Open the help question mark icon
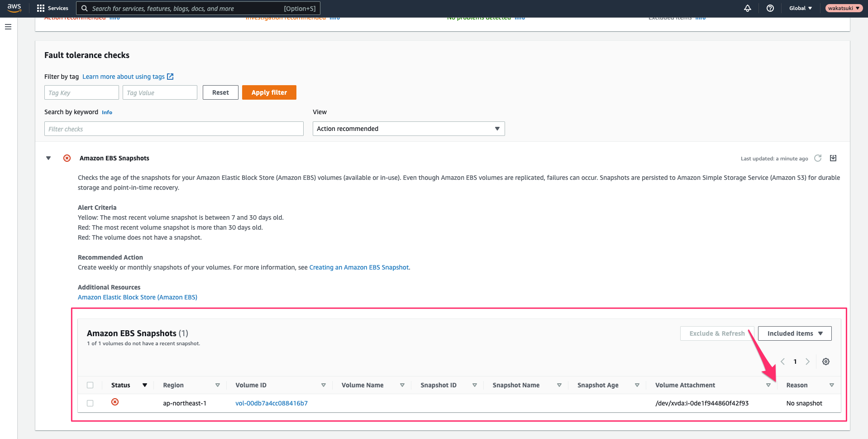The image size is (868, 439). tap(770, 8)
